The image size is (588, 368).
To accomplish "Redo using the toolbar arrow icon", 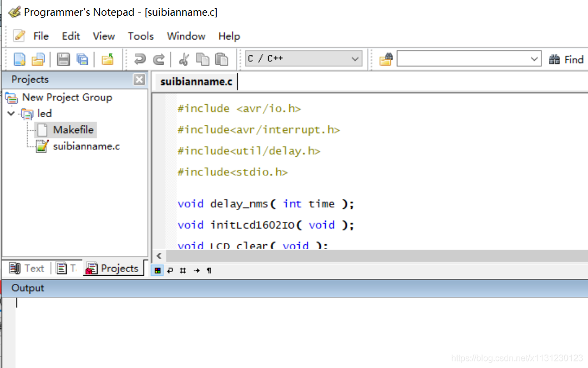I will (x=159, y=59).
